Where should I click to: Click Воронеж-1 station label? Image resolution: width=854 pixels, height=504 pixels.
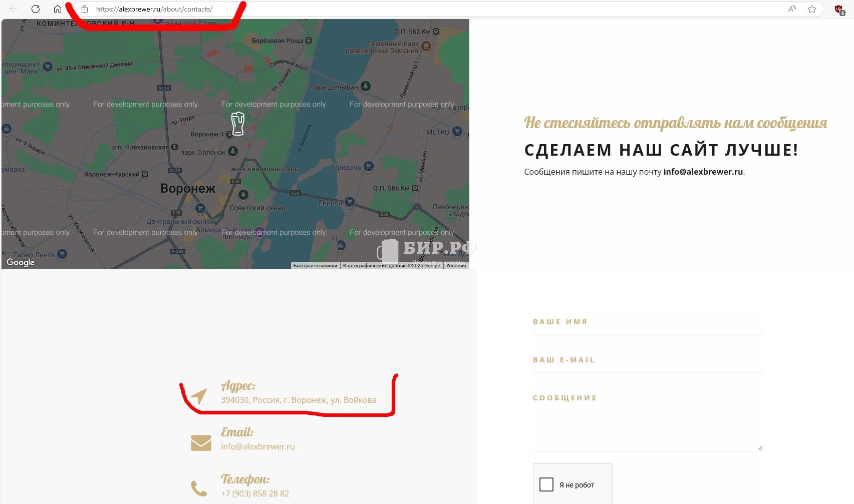point(207,134)
